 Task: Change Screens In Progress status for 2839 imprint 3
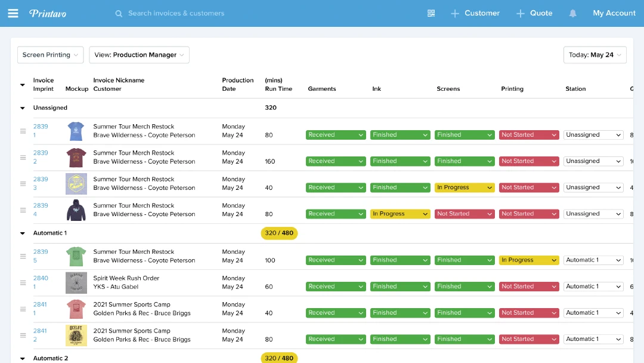[x=465, y=187]
